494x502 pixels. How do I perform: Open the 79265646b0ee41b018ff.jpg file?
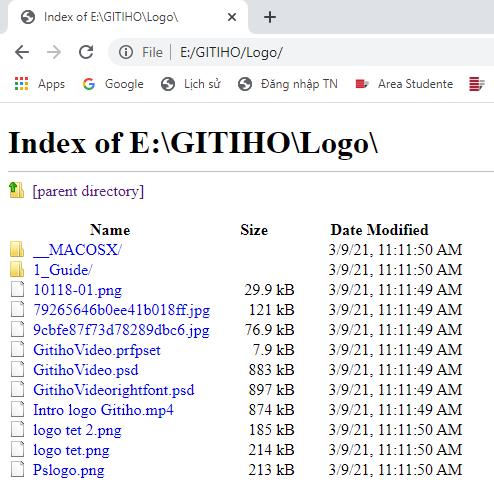pos(122,310)
